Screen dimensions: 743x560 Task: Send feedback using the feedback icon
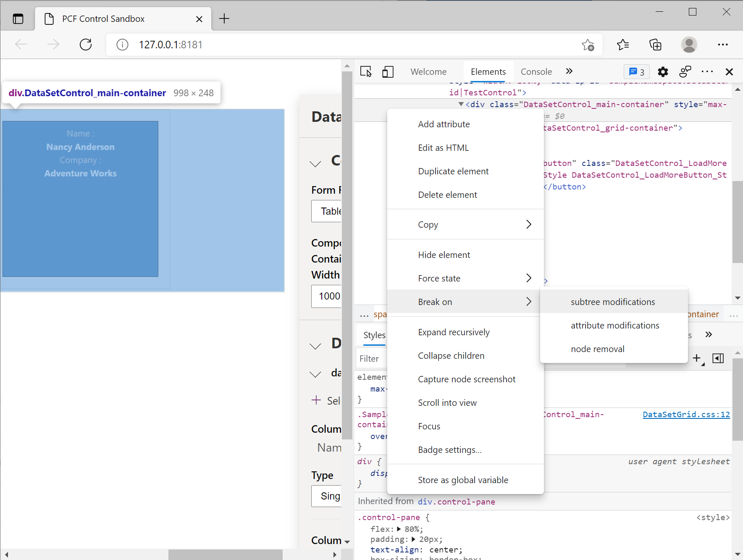[685, 71]
